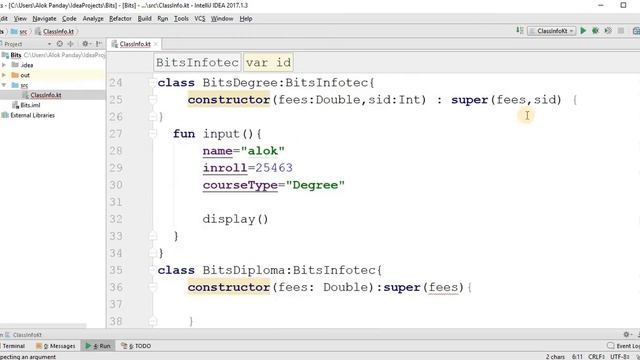Image resolution: width=640 pixels, height=360 pixels.
Task: Click the var id breadcrumb above the editor
Action: 269,62
